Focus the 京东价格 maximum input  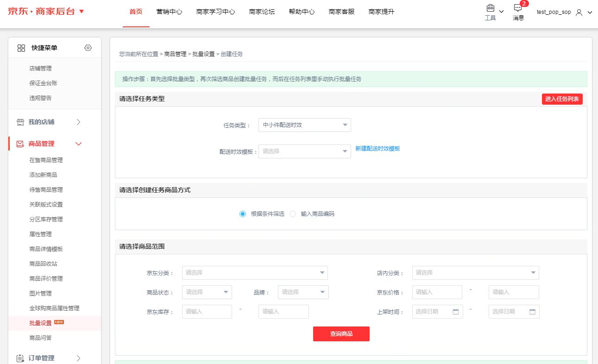[514, 292]
